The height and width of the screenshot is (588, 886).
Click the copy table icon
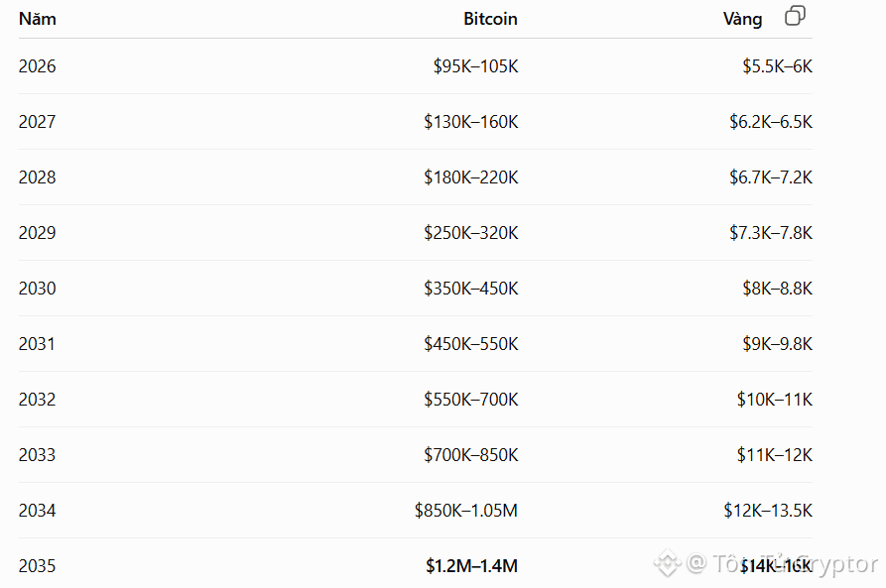[795, 16]
